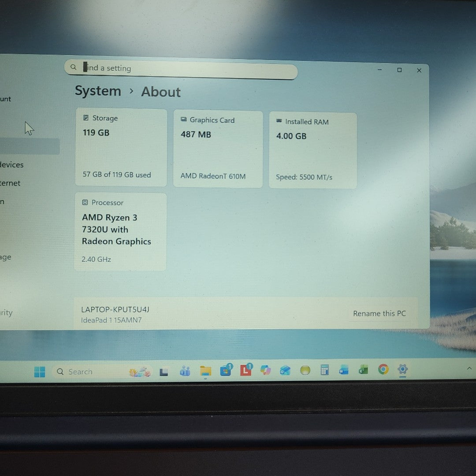Click the taskbar Search box
Screen dimensions: 476x476
point(102,372)
